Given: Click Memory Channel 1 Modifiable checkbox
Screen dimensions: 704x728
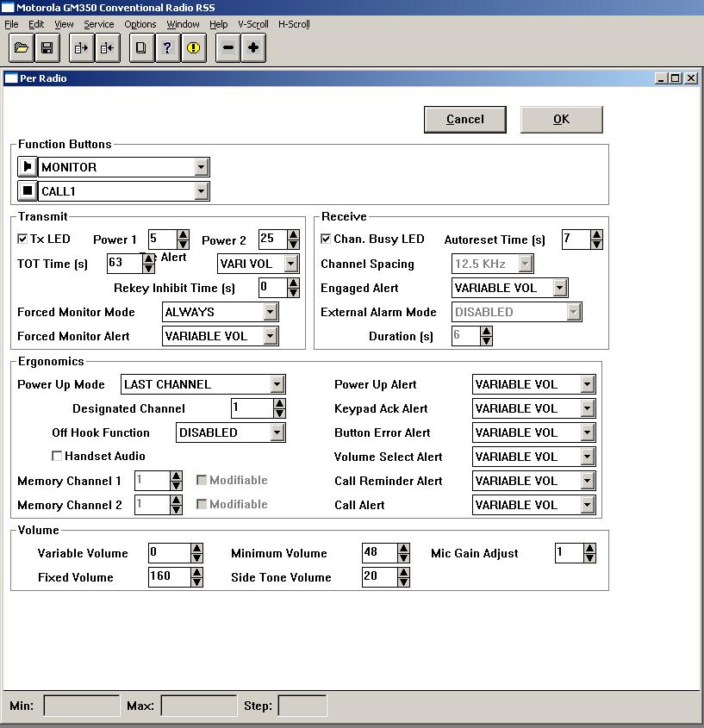Looking at the screenshot, I should (x=202, y=480).
